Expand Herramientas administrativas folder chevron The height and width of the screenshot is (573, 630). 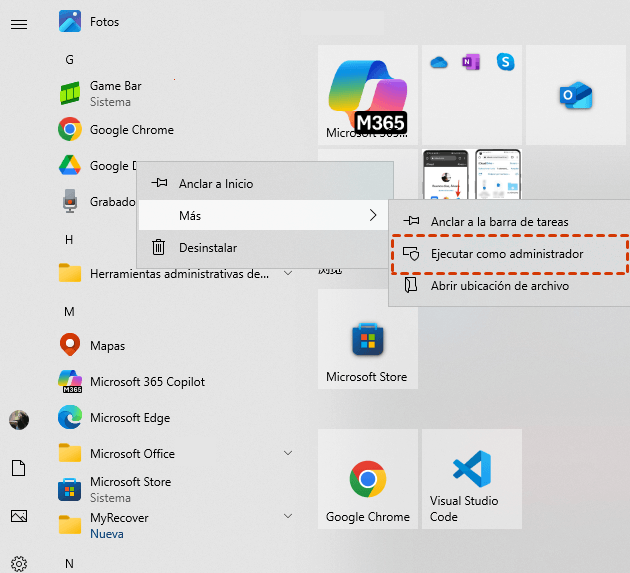click(288, 273)
